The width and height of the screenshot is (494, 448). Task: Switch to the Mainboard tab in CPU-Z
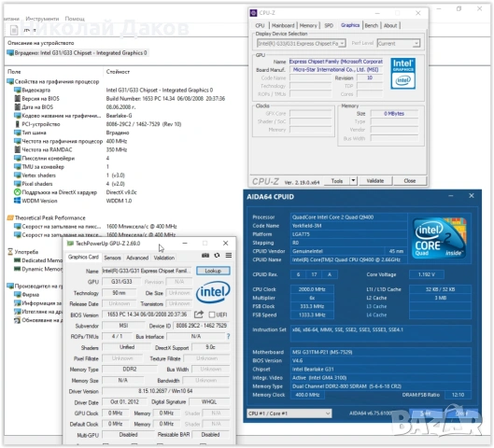point(283,25)
